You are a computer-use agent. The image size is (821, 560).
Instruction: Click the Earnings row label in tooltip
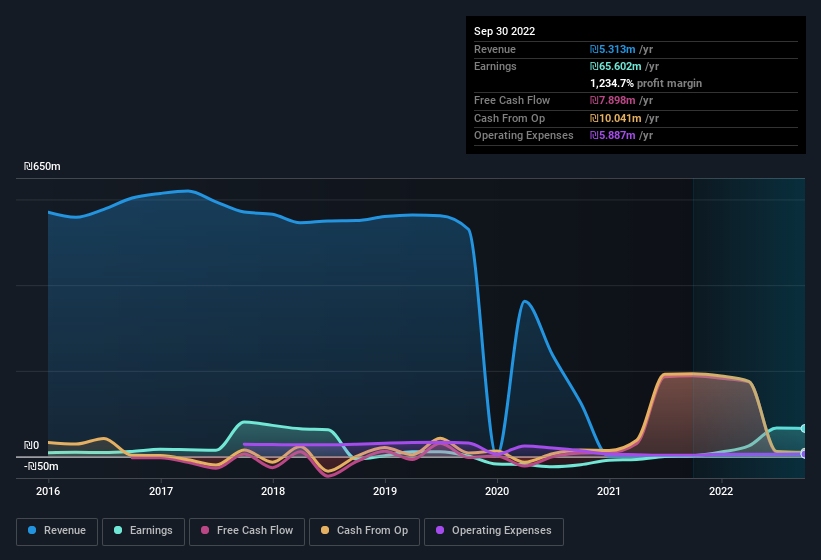[495, 66]
